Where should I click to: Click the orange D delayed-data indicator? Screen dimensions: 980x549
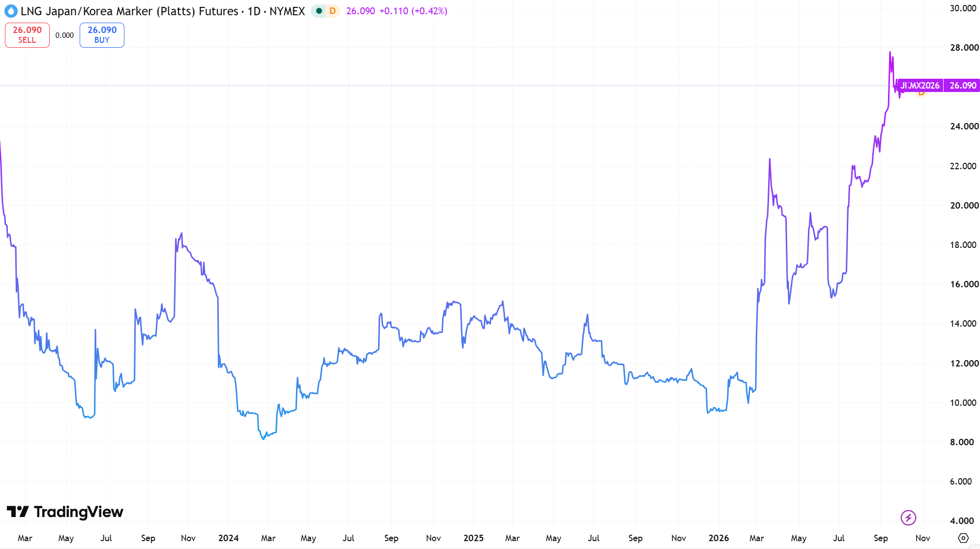333,11
